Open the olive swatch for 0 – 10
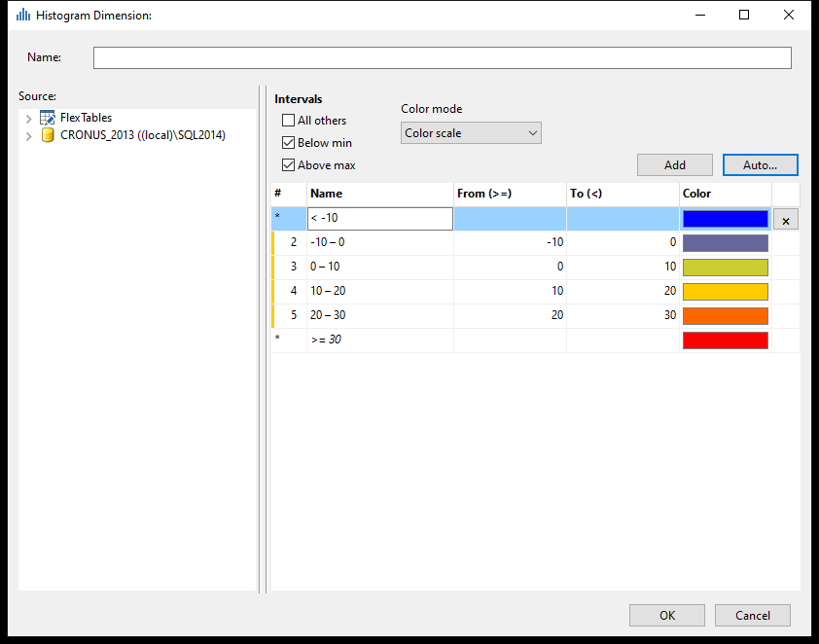Screen dimensions: 819x644 click(x=726, y=268)
